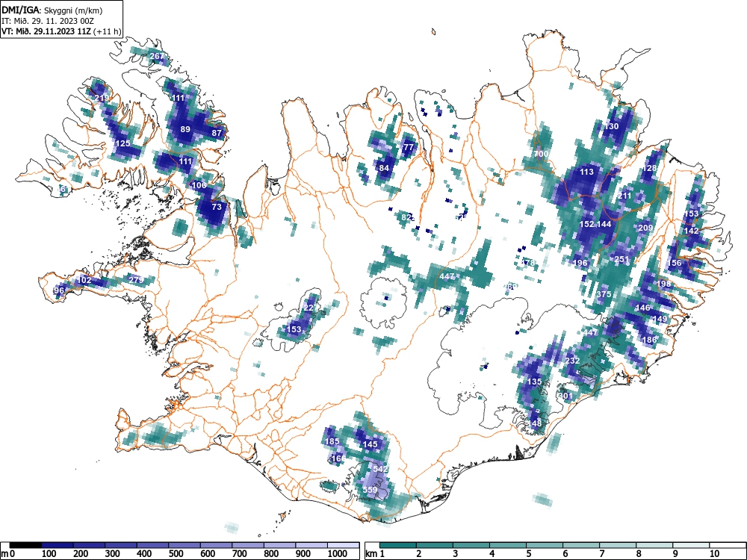Viewport: 747px width, 560px height.
Task: Click the 375 visibility value
Action: 604,294
